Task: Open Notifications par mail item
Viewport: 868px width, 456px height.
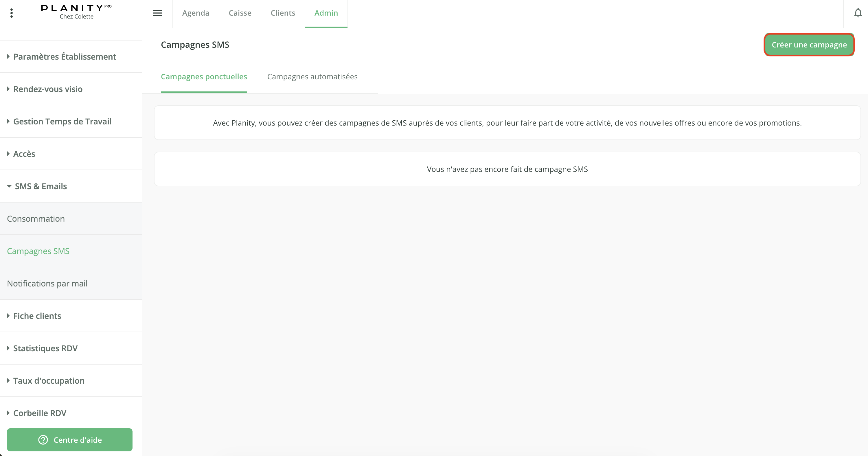Action: point(47,284)
